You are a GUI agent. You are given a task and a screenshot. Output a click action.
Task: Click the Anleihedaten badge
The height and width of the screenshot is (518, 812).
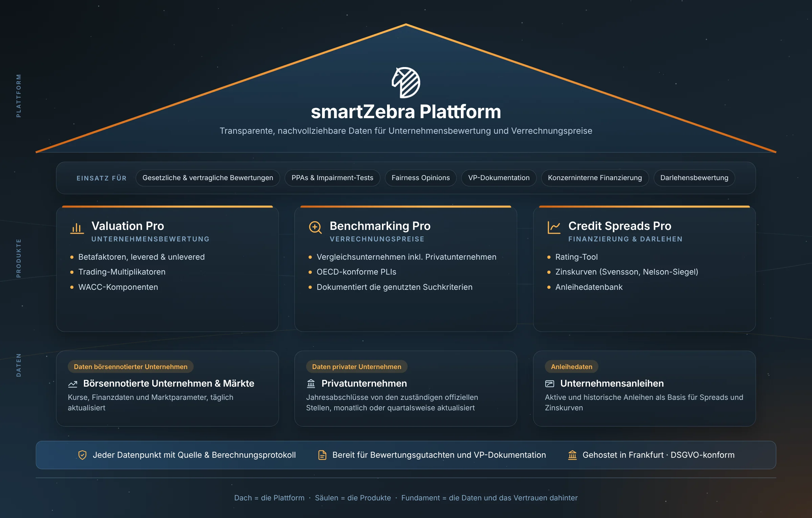click(x=571, y=367)
